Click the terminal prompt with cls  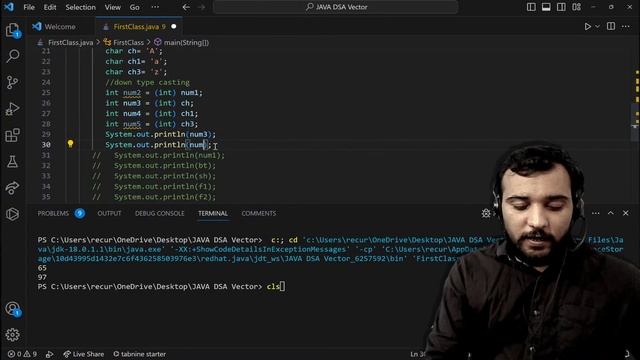161,287
